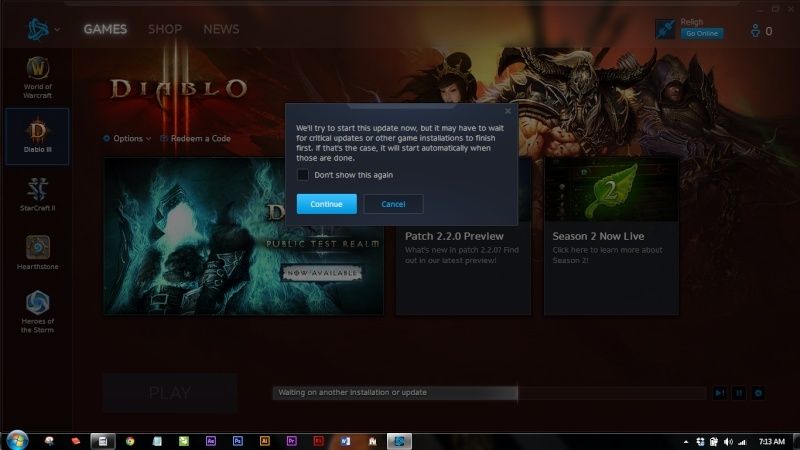This screenshot has height=450, width=800.
Task: Open the SHOP tab
Action: point(165,29)
